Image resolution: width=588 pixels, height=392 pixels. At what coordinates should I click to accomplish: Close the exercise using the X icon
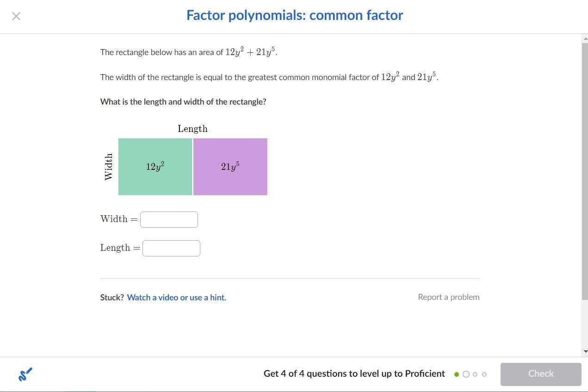point(16,16)
